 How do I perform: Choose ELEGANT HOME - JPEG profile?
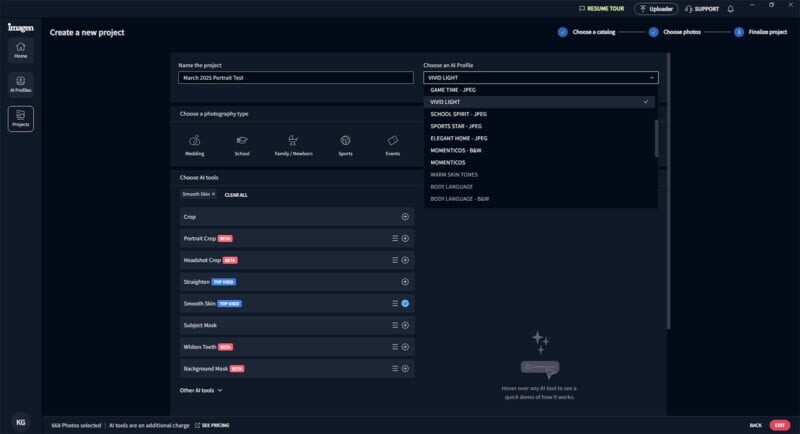click(x=458, y=138)
